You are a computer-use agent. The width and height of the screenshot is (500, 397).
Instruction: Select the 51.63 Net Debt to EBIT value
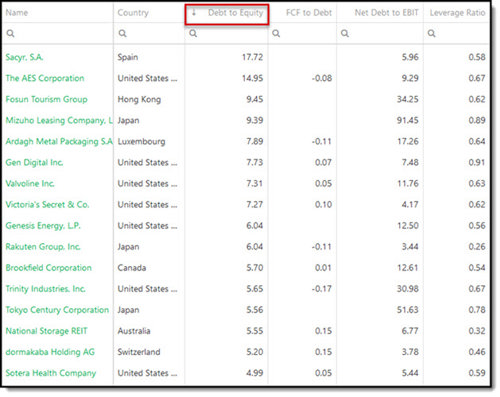point(408,310)
